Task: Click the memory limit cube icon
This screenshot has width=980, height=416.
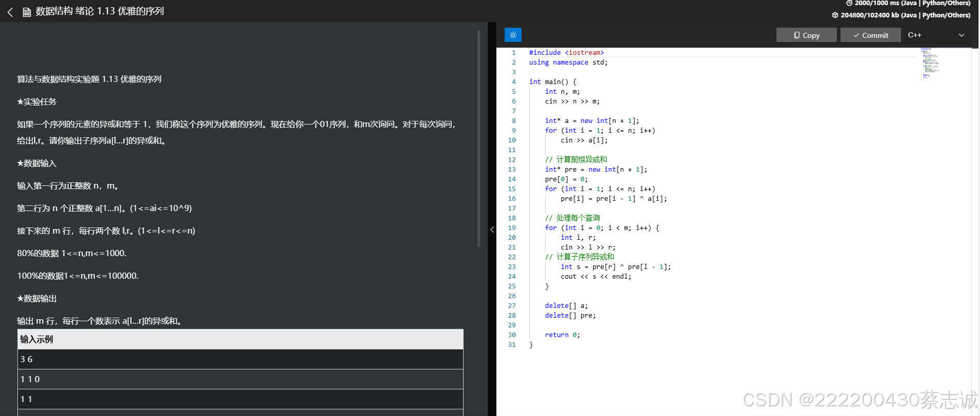Action: tap(835, 15)
